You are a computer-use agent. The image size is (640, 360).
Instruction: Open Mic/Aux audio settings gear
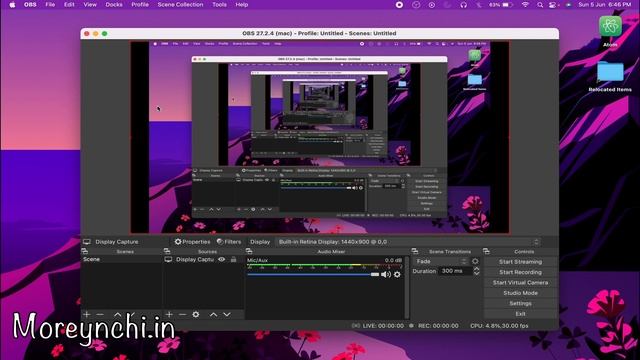pyautogui.click(x=397, y=275)
